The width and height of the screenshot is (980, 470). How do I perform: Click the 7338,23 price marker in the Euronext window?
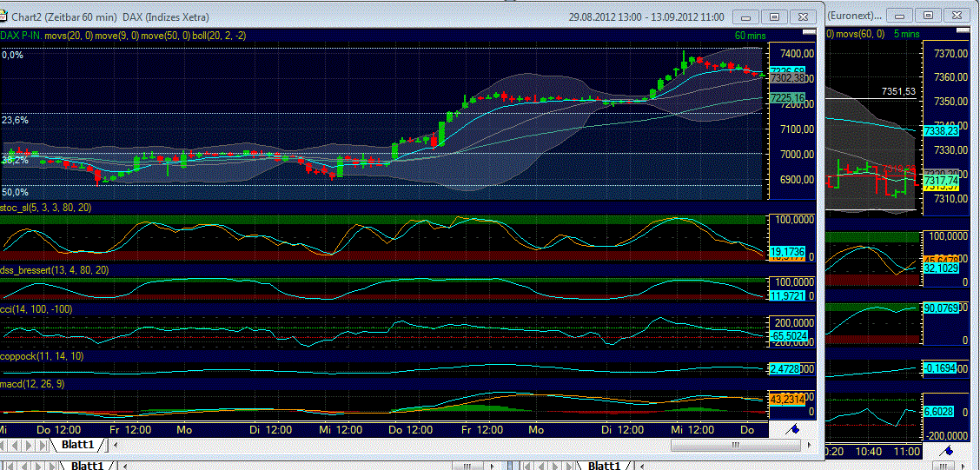click(941, 131)
